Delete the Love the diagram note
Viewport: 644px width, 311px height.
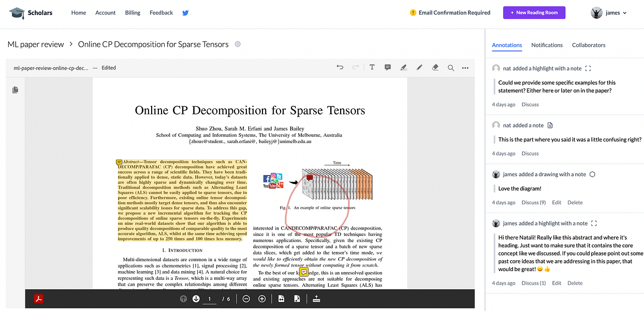click(x=575, y=203)
